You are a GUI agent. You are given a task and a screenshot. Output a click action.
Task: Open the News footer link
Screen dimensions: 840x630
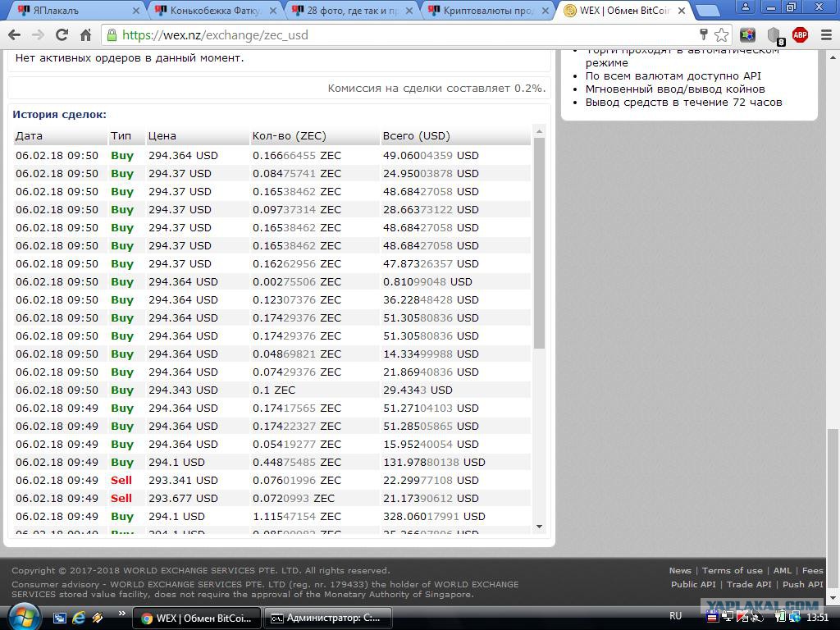pyautogui.click(x=680, y=571)
